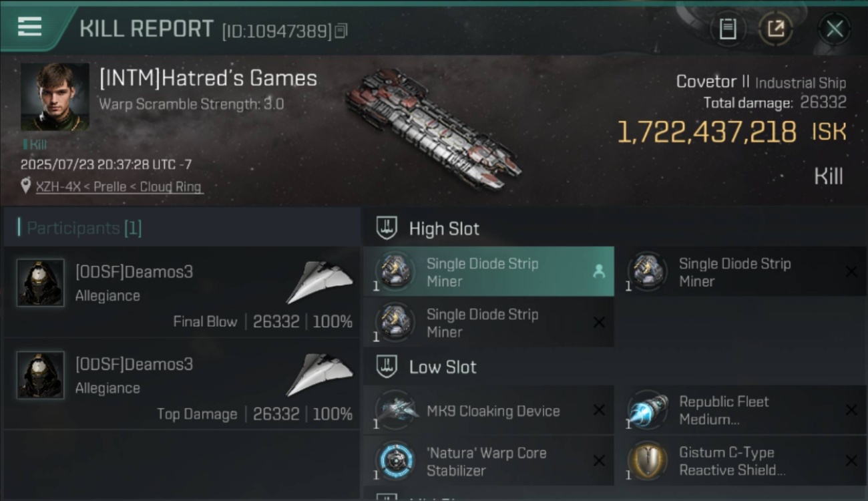This screenshot has height=501, width=868.
Task: Click the total ISK value
Action: (707, 132)
